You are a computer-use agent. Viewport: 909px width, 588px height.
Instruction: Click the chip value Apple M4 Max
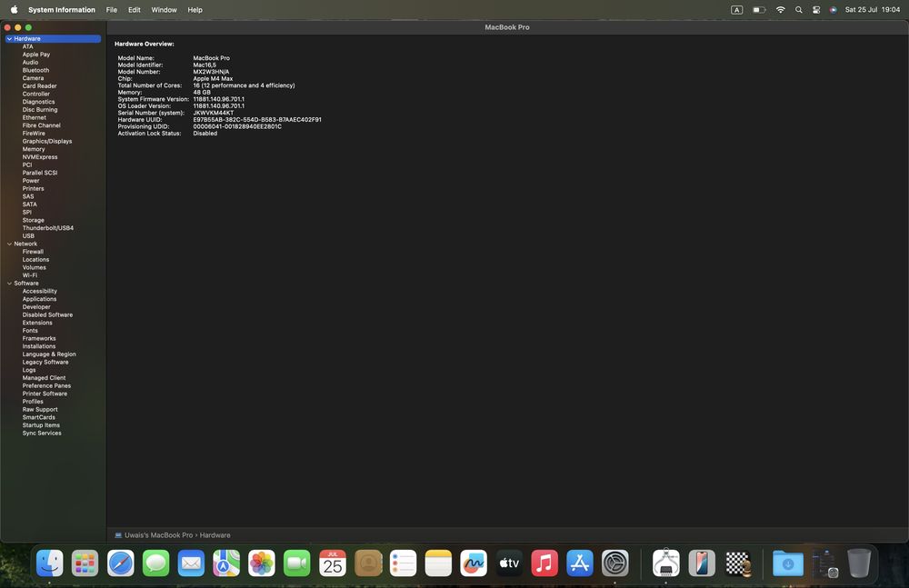click(x=213, y=79)
